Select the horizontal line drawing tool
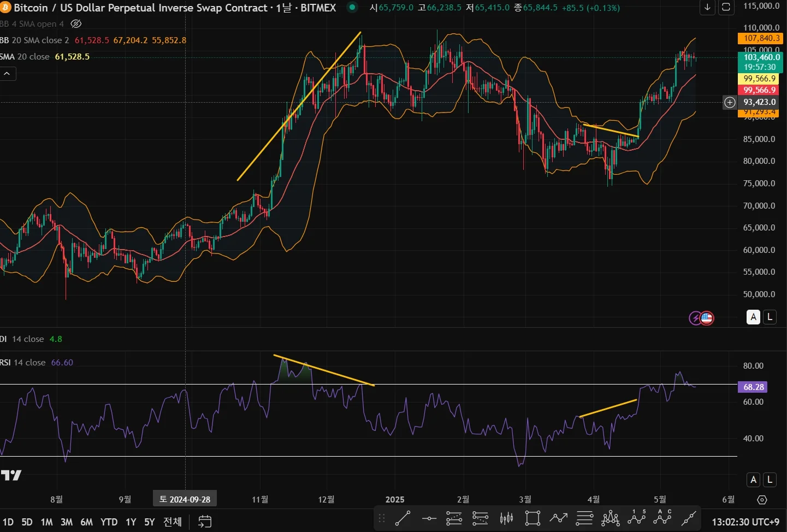The image size is (787, 532). pyautogui.click(x=429, y=518)
